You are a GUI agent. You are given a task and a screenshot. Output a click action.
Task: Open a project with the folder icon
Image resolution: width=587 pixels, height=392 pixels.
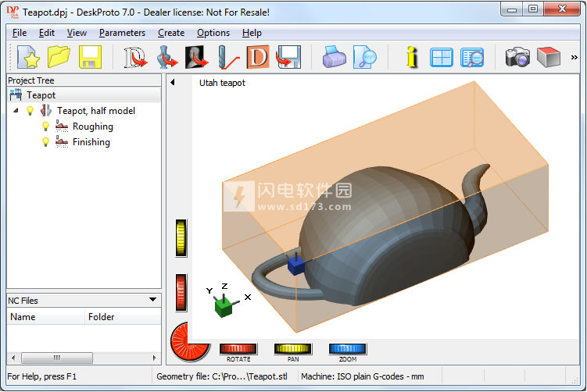click(59, 57)
